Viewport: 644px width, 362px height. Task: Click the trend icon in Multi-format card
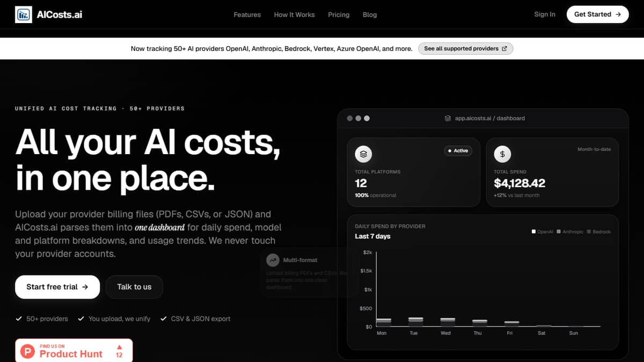click(x=273, y=260)
